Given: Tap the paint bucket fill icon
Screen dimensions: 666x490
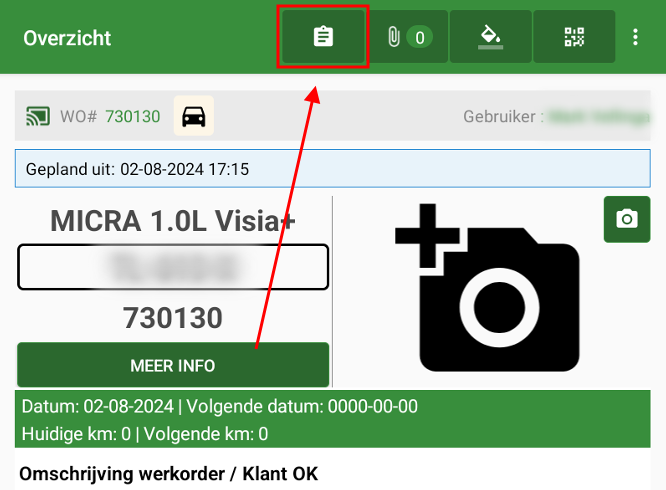Looking at the screenshot, I should coord(489,37).
